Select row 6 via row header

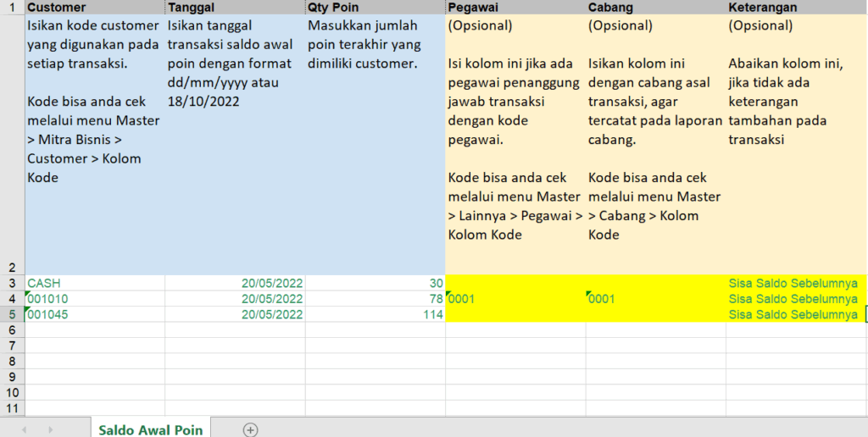pyautogui.click(x=12, y=329)
